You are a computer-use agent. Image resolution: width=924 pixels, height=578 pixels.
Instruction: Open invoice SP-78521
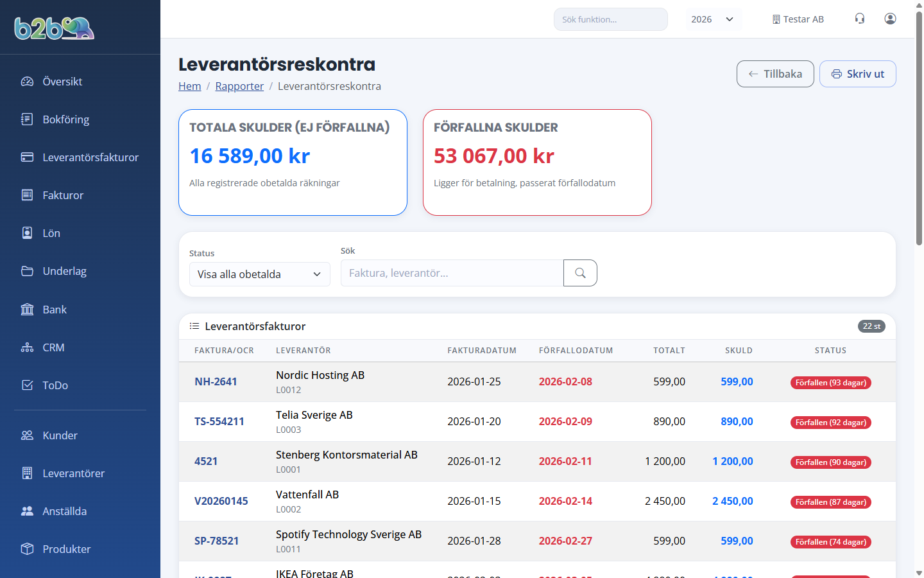pyautogui.click(x=216, y=541)
